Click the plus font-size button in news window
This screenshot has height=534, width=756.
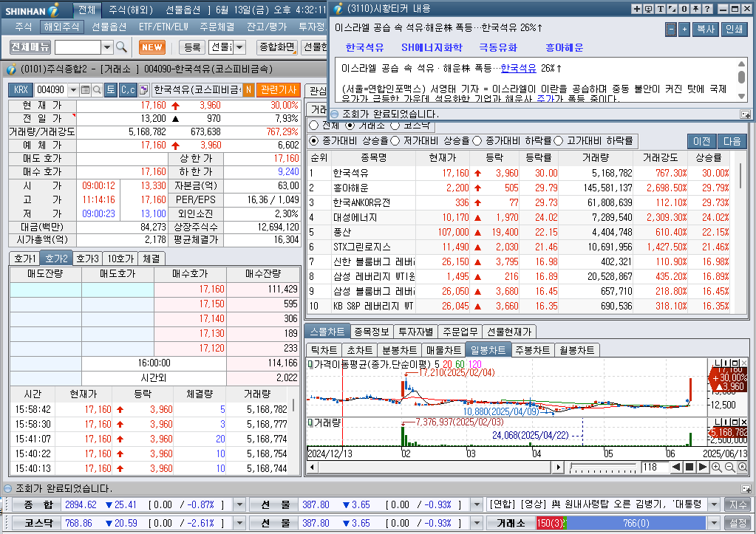coord(684,29)
